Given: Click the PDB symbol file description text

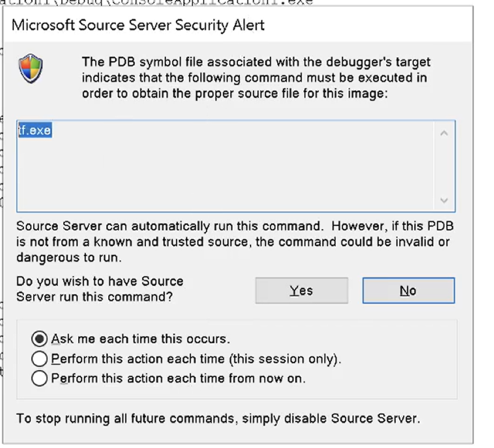Looking at the screenshot, I should [x=255, y=79].
